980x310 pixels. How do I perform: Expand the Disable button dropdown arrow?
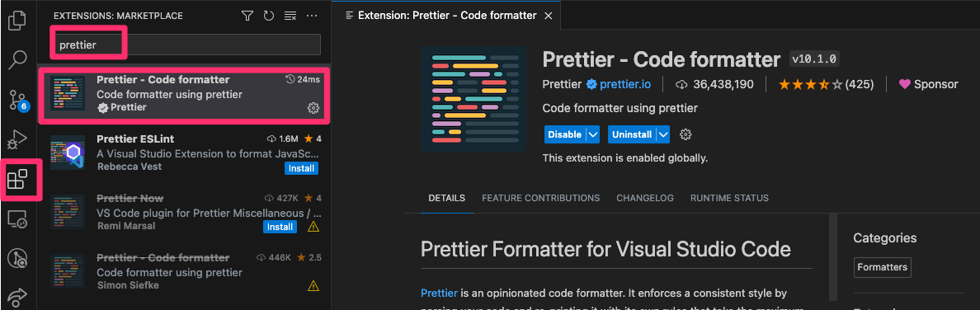coord(593,134)
